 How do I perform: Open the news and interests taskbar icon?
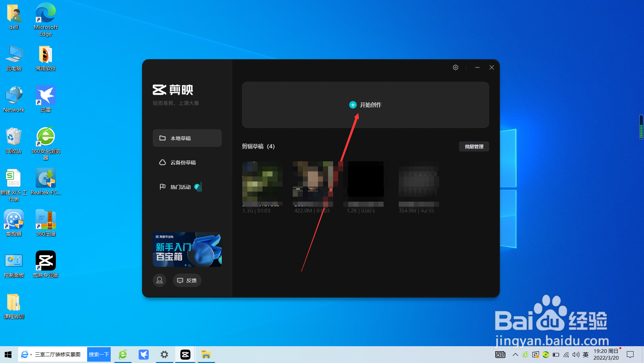(x=500, y=355)
